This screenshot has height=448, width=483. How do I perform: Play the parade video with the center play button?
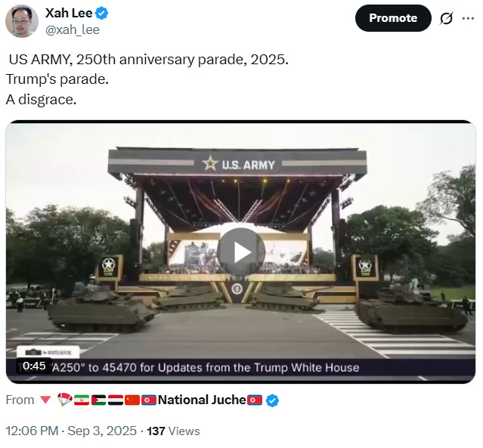tap(241, 252)
